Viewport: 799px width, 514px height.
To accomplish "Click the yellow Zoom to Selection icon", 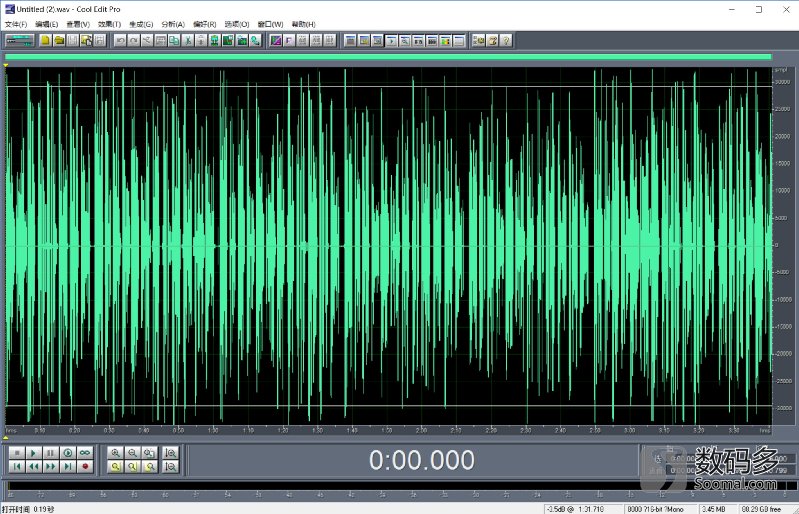I will click(x=116, y=466).
